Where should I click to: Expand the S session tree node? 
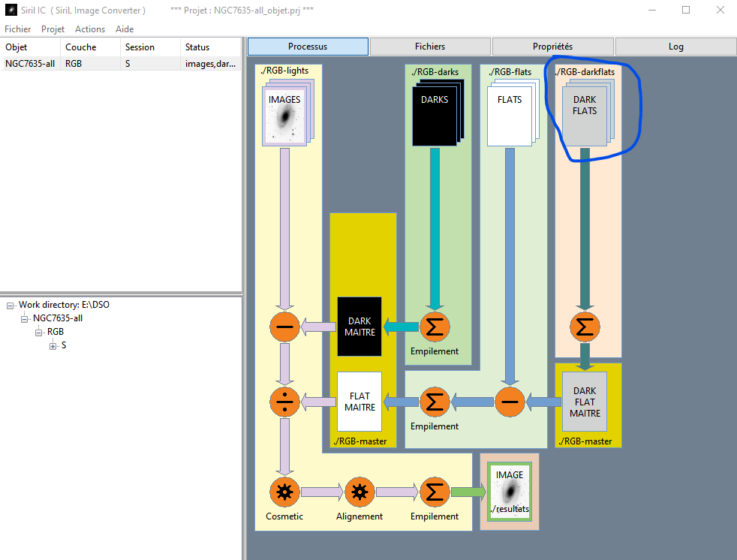53,346
